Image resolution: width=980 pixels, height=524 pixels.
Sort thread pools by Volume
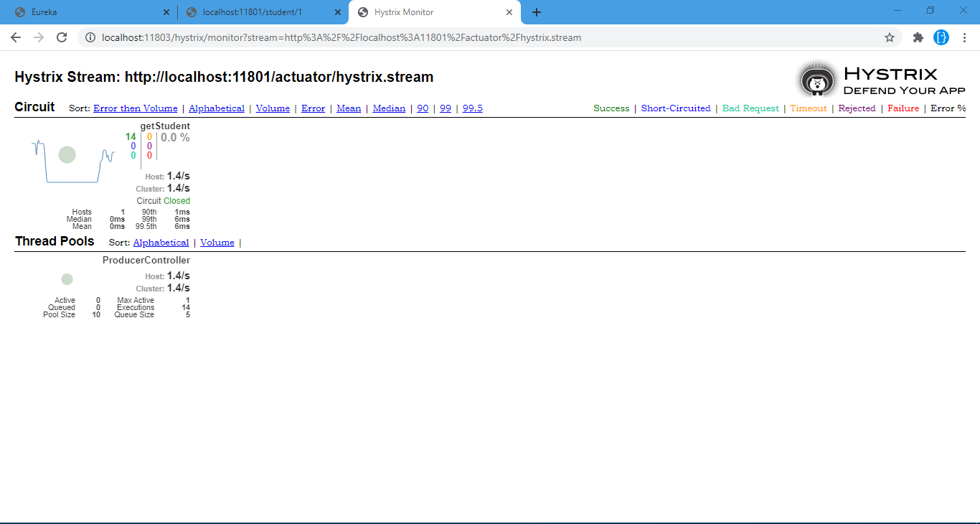point(217,243)
